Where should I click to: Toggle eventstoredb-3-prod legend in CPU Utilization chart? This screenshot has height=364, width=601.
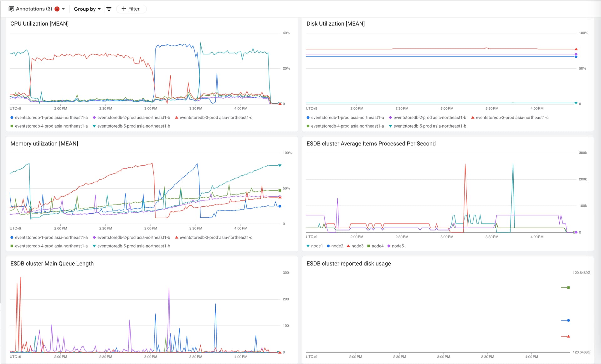tap(213, 118)
